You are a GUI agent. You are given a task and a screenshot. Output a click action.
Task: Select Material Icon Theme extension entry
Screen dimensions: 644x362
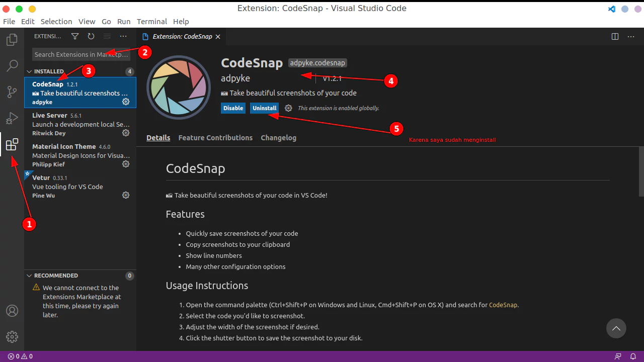[80, 155]
